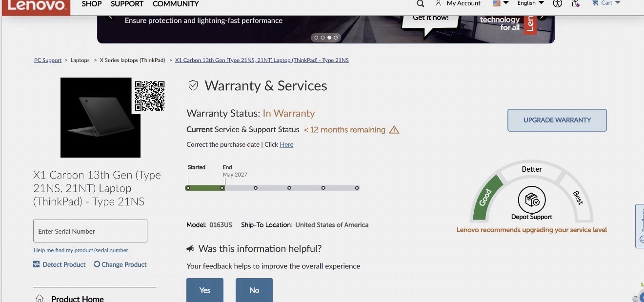Go to previous banner slide arrow
This screenshot has height=302, width=644.
[x=110, y=17]
